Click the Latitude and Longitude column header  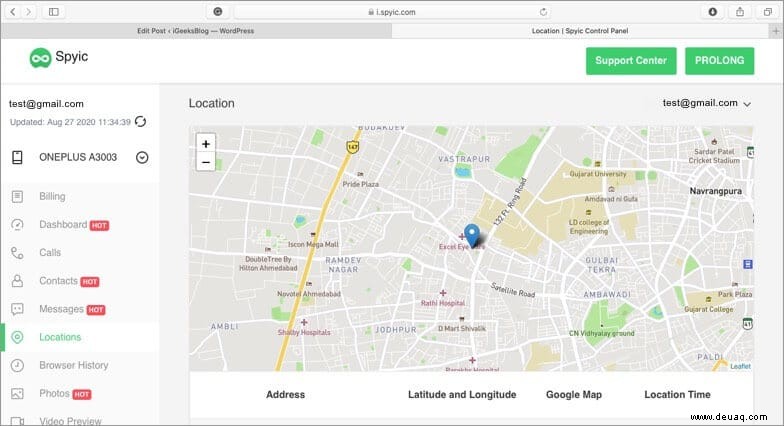point(462,394)
